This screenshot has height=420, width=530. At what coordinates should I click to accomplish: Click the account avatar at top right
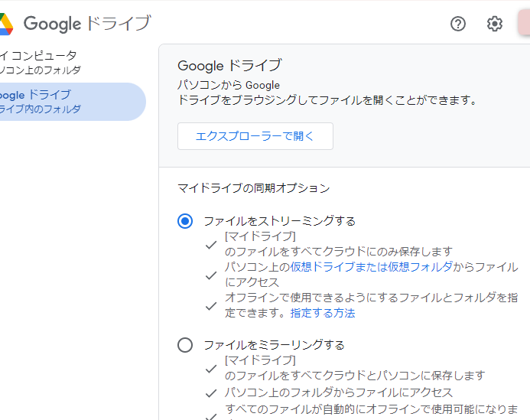[x=524, y=22]
